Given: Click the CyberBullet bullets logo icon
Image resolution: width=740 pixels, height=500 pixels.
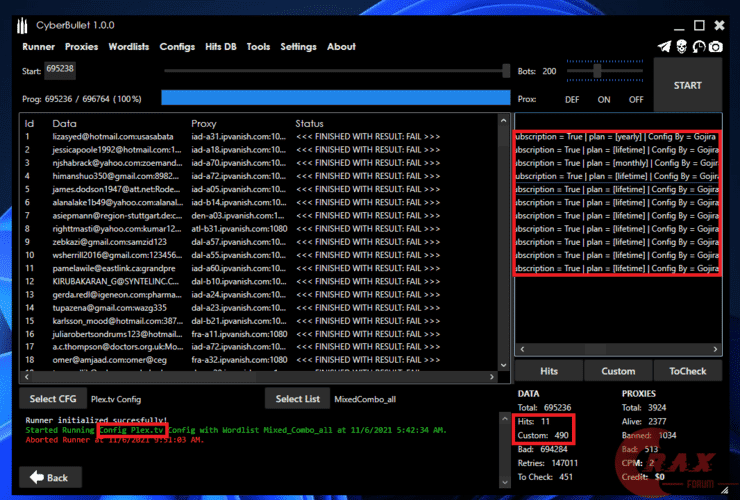Looking at the screenshot, I should tap(22, 25).
